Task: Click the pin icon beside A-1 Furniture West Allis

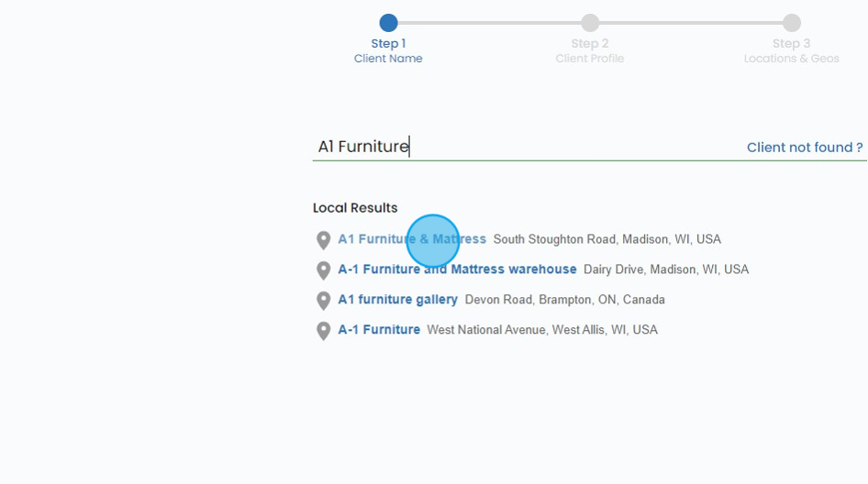Action: click(323, 331)
